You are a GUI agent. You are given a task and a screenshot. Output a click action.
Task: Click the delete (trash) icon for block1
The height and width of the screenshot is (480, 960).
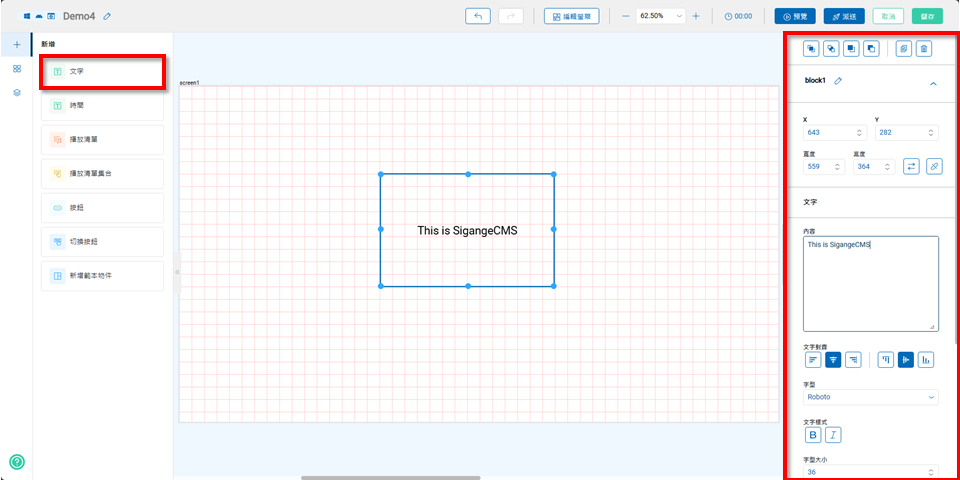[924, 48]
